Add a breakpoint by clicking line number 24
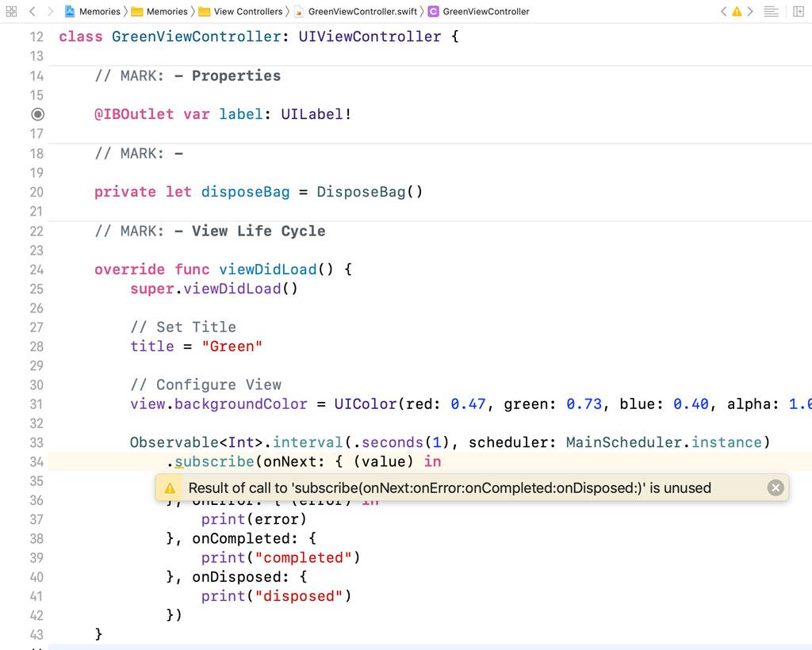This screenshot has width=812, height=650. (36, 270)
